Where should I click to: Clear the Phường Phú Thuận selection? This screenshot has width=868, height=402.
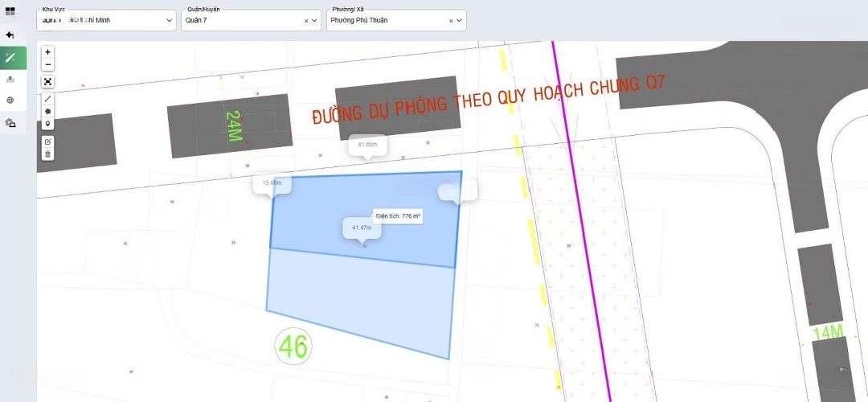(450, 21)
